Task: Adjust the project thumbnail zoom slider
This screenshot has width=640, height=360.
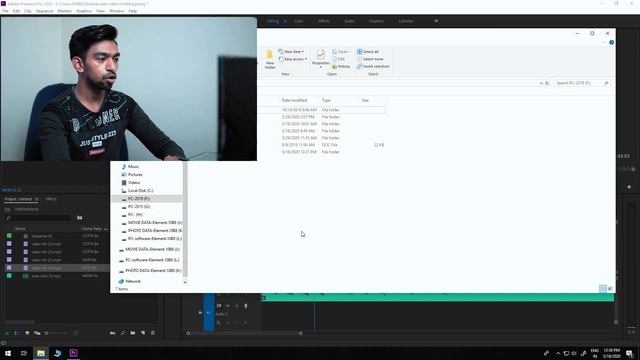Action: 55,333
